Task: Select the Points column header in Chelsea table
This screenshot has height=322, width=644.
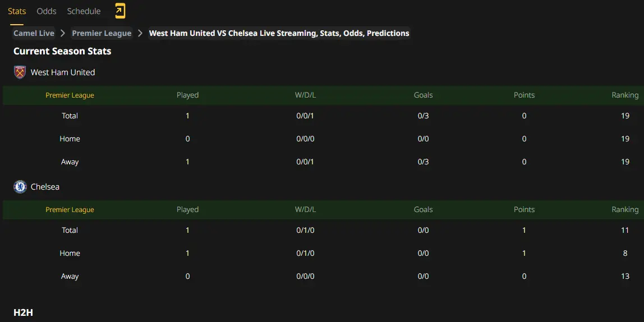Action: point(524,209)
